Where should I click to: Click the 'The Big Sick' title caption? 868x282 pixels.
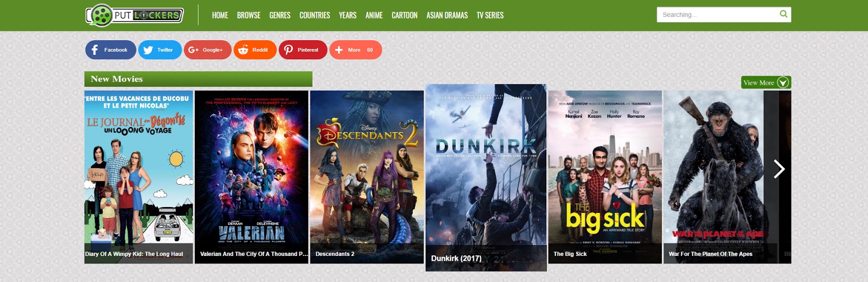(x=570, y=254)
